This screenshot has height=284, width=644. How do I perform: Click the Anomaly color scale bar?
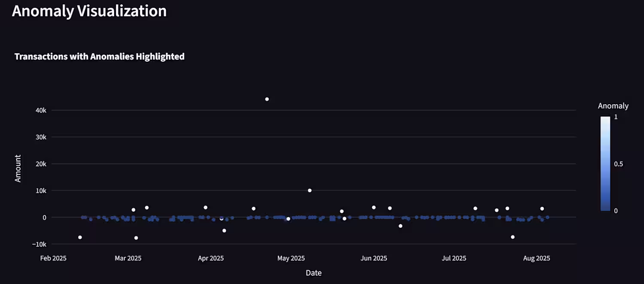tap(605, 163)
